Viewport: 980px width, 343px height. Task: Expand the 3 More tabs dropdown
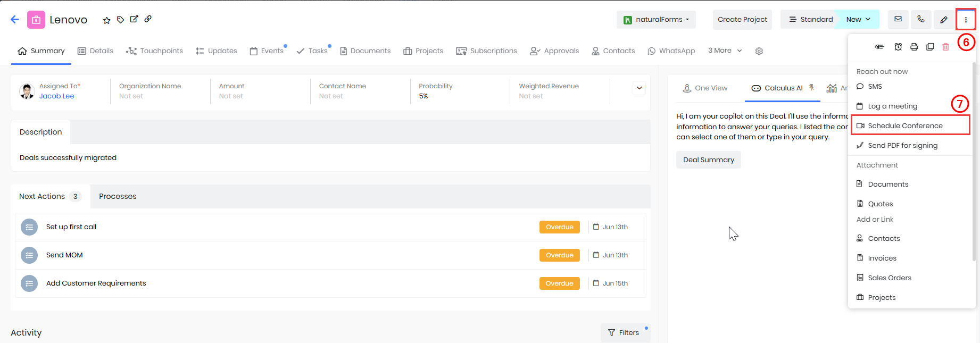click(725, 51)
